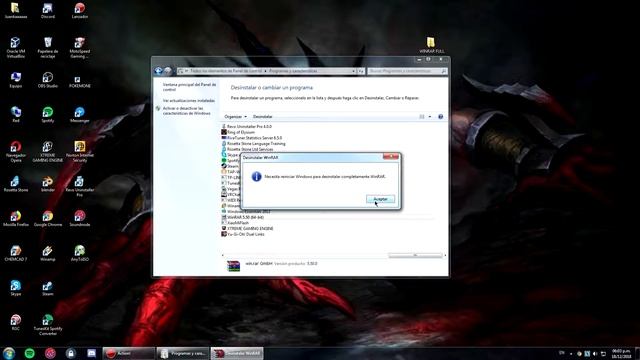Click the forward arrow in Control Panel
Image resolution: width=640 pixels, height=360 pixels.
(168, 71)
